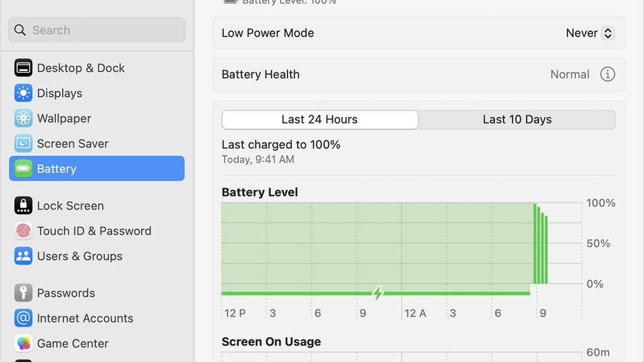
Task: Switch to the Last 10 Days tab
Action: [x=516, y=119]
